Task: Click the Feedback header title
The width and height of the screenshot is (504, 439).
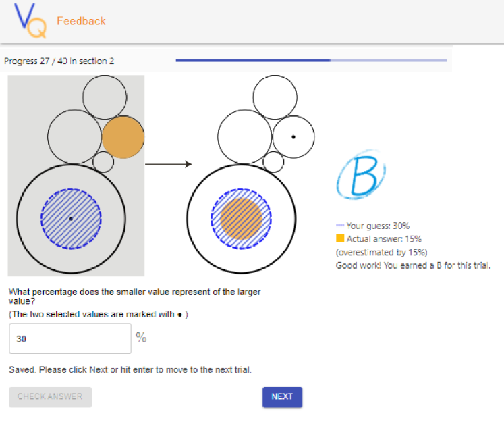Action: coord(81,21)
